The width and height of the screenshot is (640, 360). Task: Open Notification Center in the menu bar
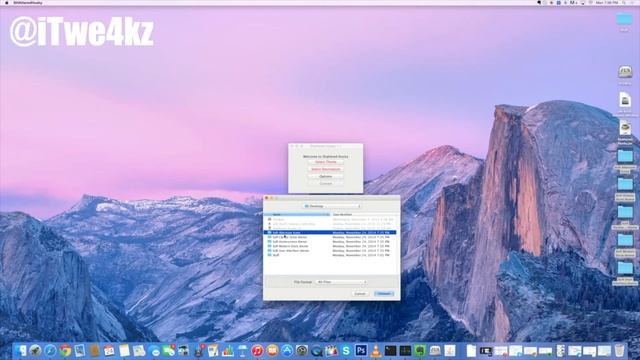pos(633,2)
